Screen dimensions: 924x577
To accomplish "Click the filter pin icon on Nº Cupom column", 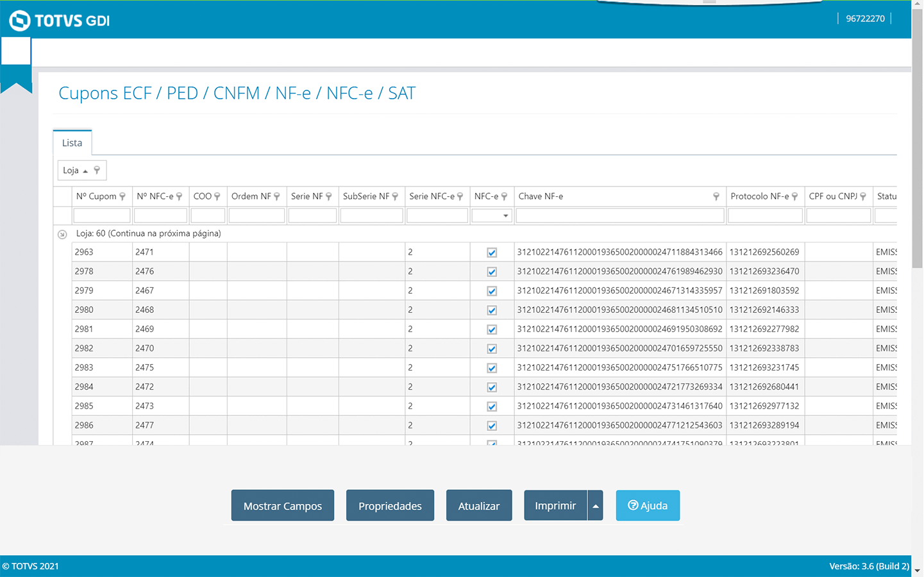I will [x=122, y=197].
